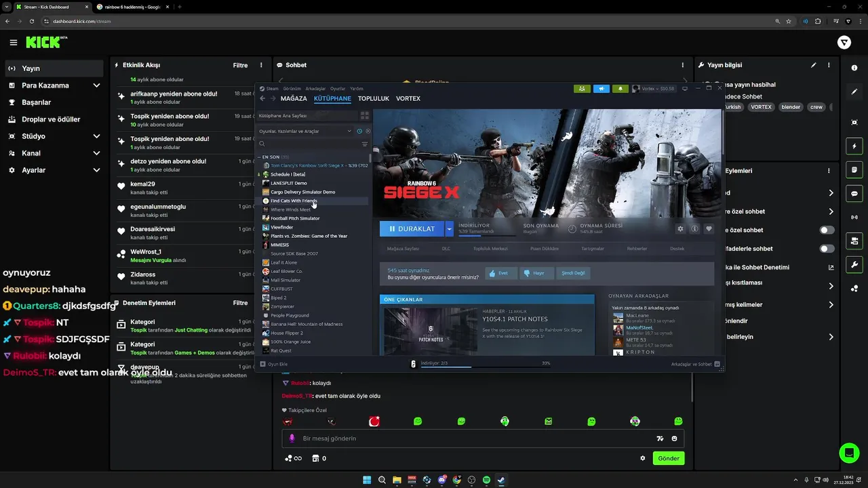Viewport: 868px width, 488px height.
Task: Open File Explorer in taskbar
Action: (397, 480)
